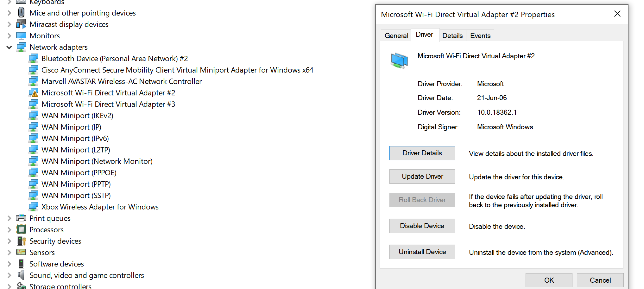Click the Driver Date value 21-Jun-06
The image size is (644, 289).
coord(492,98)
